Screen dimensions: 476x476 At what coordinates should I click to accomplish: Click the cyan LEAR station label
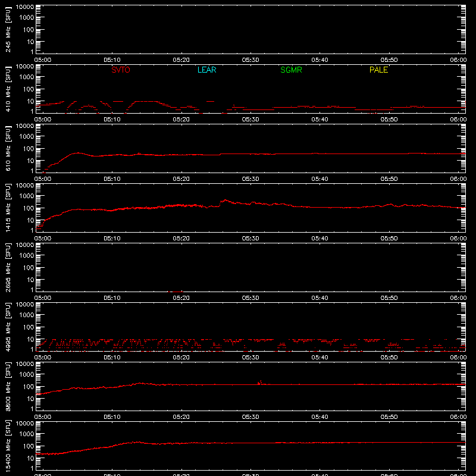[206, 70]
